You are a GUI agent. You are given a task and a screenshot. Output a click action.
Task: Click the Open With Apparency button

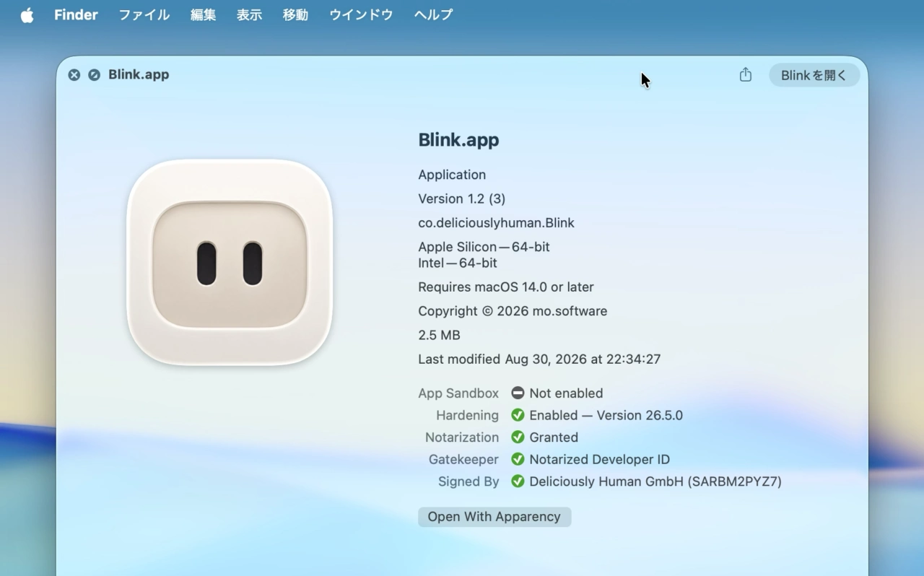click(494, 517)
